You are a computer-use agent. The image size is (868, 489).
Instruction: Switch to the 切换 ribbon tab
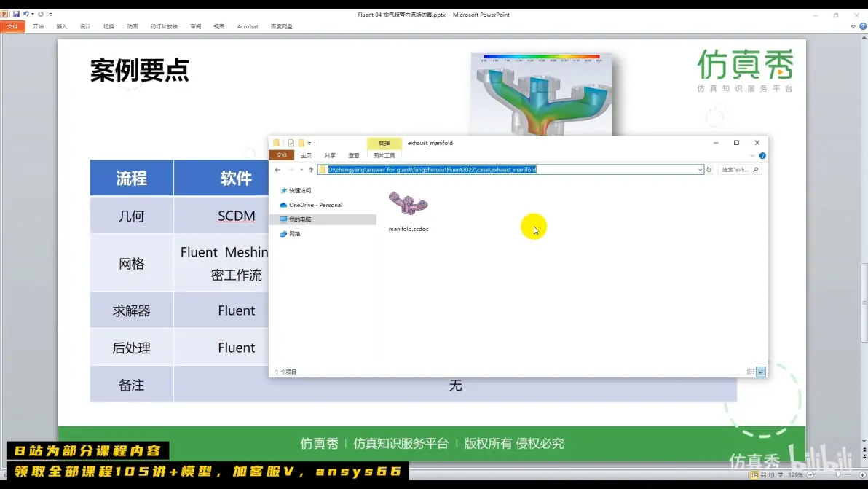coord(109,26)
